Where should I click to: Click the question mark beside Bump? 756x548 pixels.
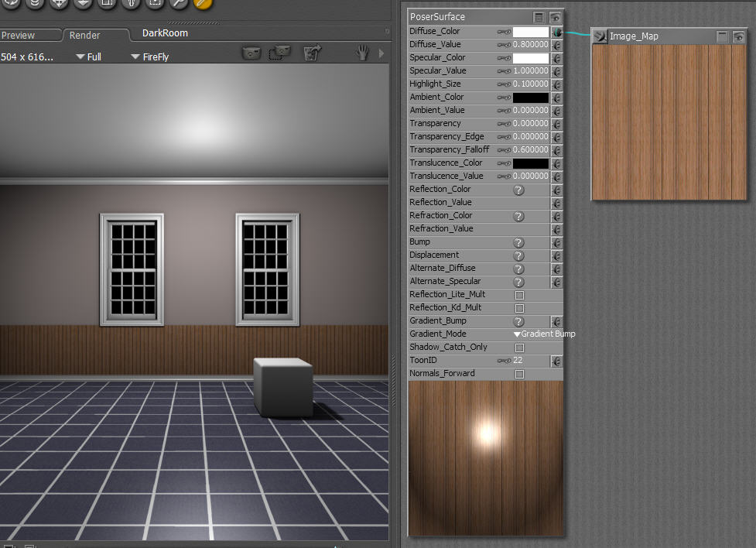pyautogui.click(x=519, y=242)
